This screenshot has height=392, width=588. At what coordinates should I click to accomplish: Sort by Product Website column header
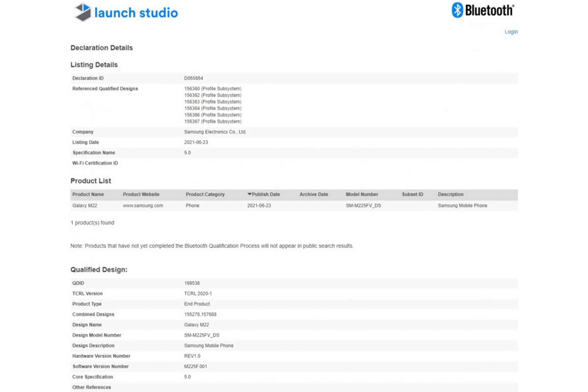point(141,194)
